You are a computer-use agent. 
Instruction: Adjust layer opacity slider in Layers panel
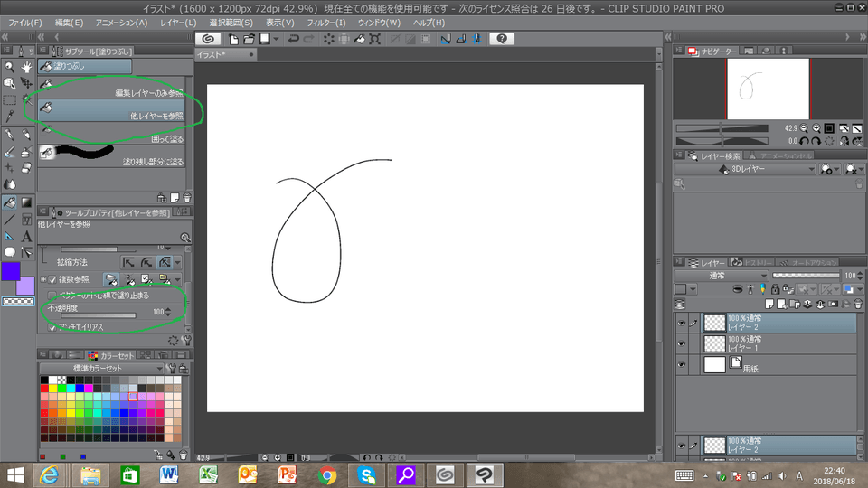point(806,276)
